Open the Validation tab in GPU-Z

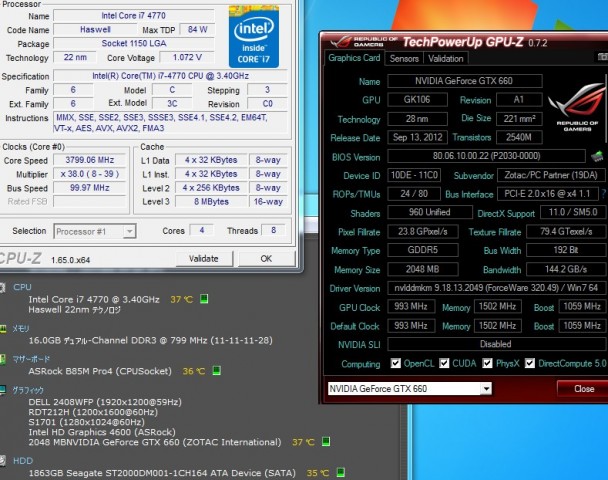click(x=446, y=59)
